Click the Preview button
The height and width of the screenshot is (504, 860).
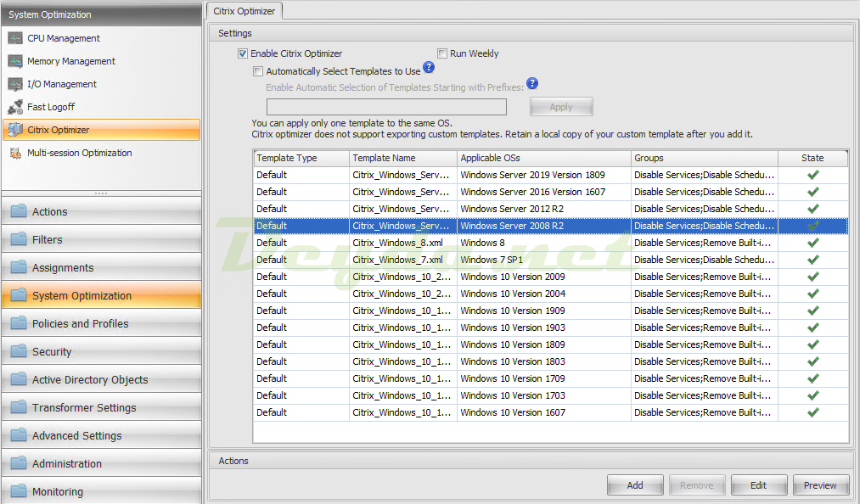820,485
